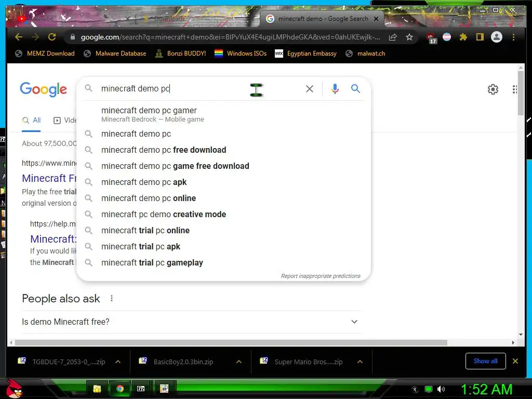Dismiss the downloads bar with X
This screenshot has width=532, height=399.
click(515, 361)
